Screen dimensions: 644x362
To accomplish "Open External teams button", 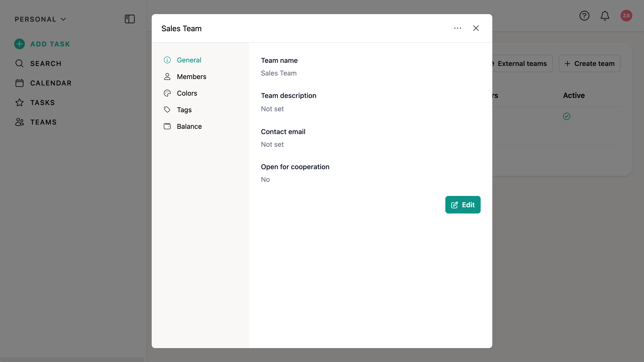I will (522, 63).
